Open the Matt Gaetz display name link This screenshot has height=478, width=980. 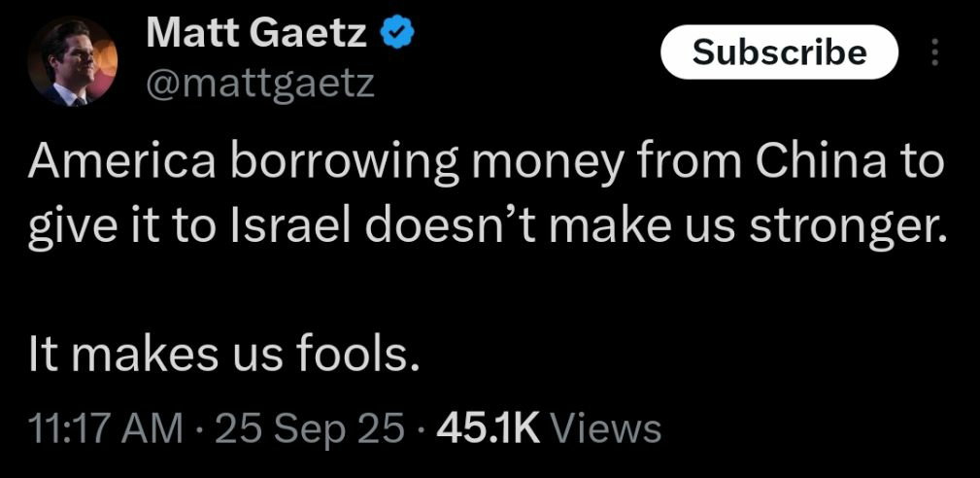coord(256,34)
